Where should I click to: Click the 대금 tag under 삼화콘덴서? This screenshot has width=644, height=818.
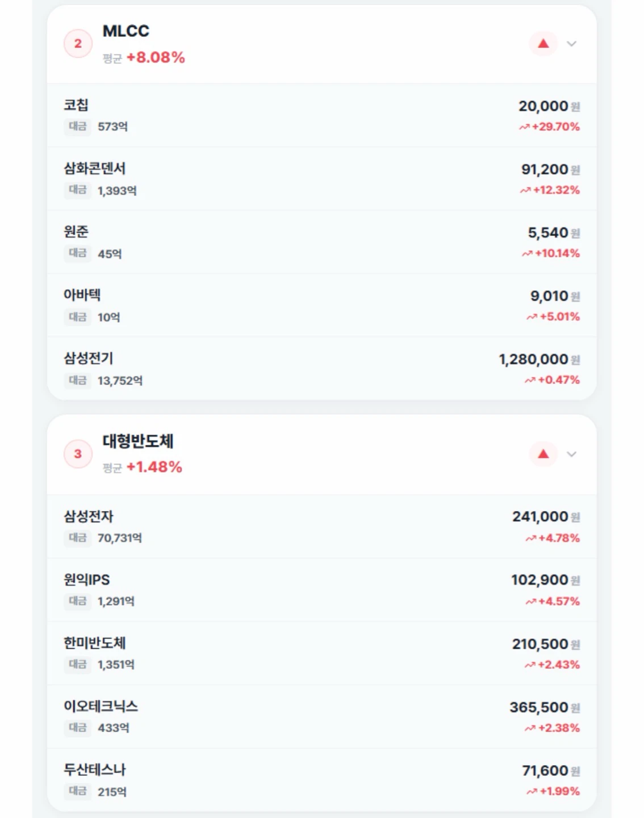point(78,190)
